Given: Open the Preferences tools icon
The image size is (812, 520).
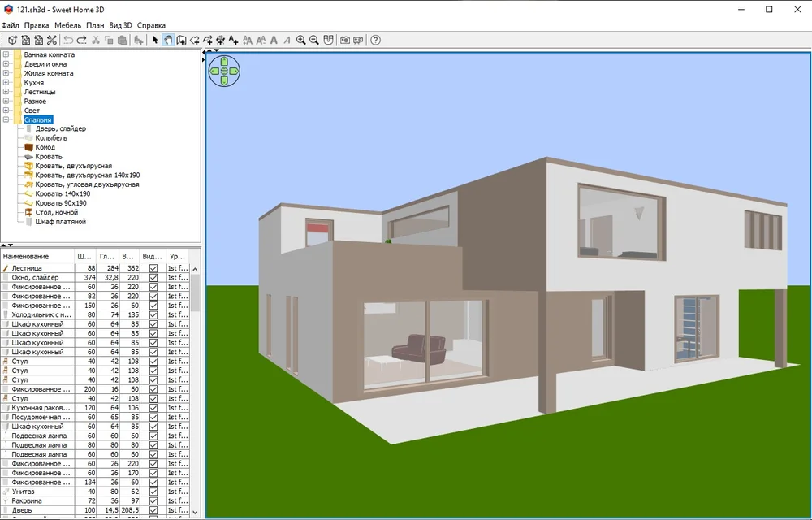Looking at the screenshot, I should click(52, 40).
